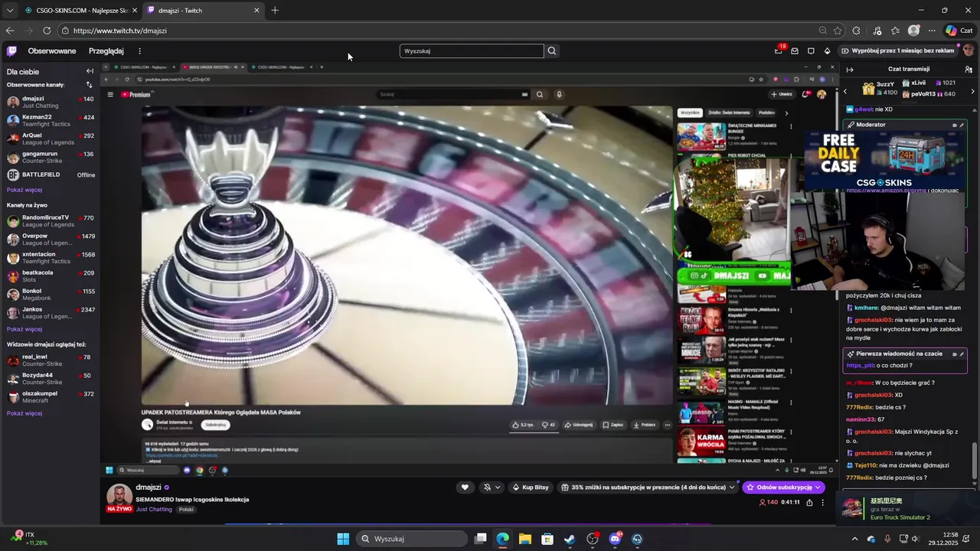This screenshot has height=551, width=980.
Task: Open RandomBruceTV live channel
Action: tap(50, 220)
